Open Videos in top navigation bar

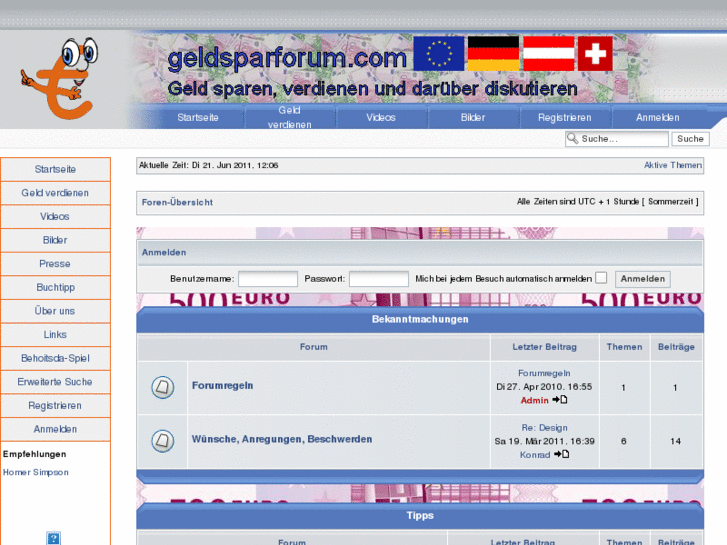coord(381,117)
